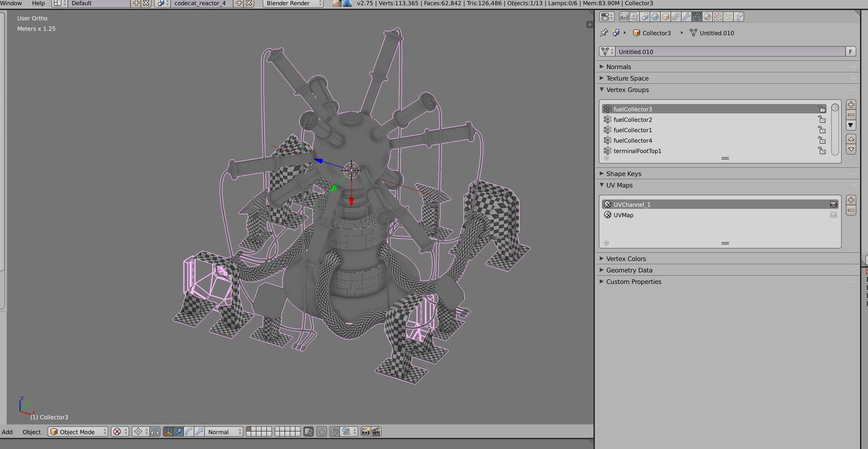
Task: Open the Blender Render engine dropdown
Action: pyautogui.click(x=293, y=3)
